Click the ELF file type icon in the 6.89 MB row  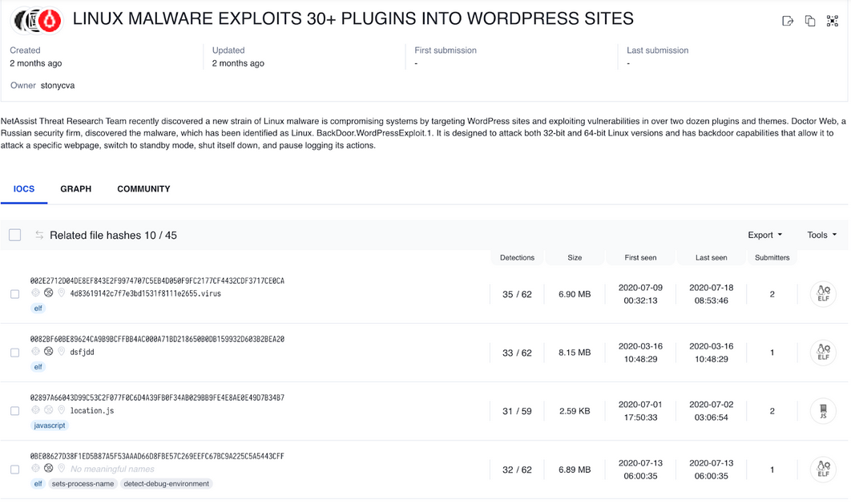[x=823, y=470]
